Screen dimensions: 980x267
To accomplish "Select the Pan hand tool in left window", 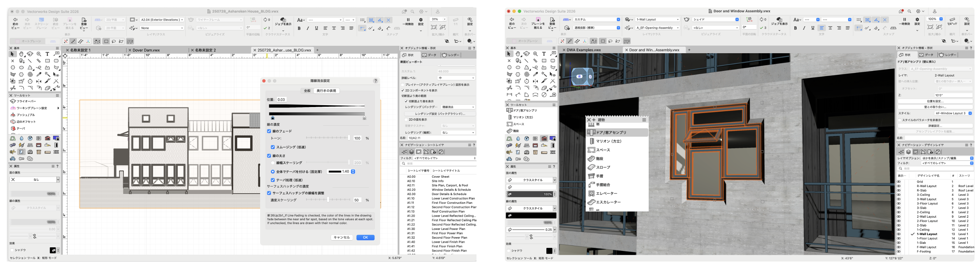I will (x=21, y=54).
